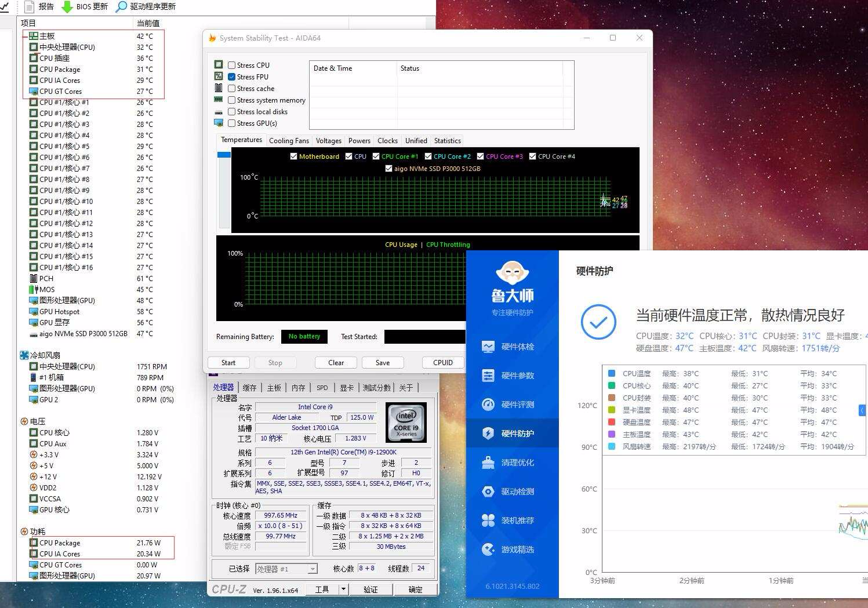Enable the Stress cache checkbox
Viewport: 868px width, 608px height.
(x=232, y=88)
